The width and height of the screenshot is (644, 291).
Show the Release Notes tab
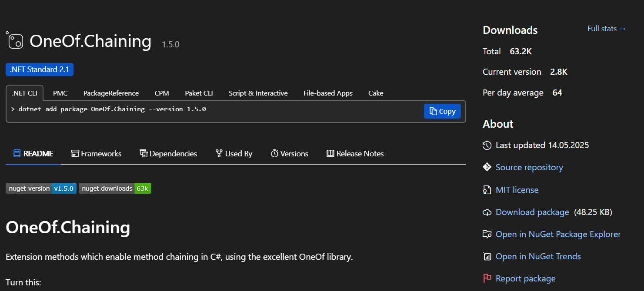pos(355,153)
